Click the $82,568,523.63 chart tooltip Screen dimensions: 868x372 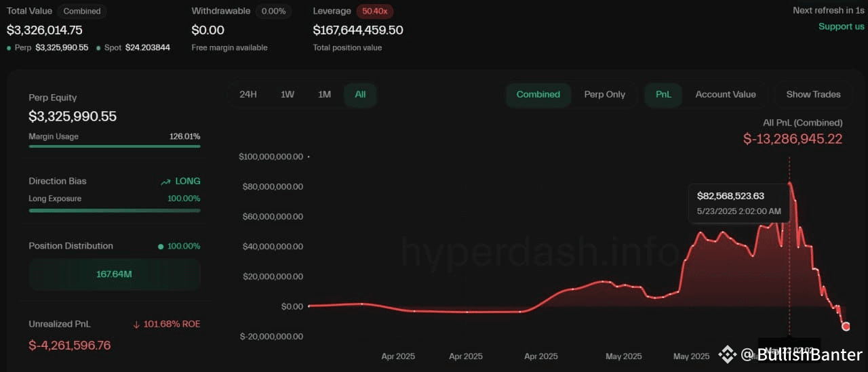coord(739,203)
